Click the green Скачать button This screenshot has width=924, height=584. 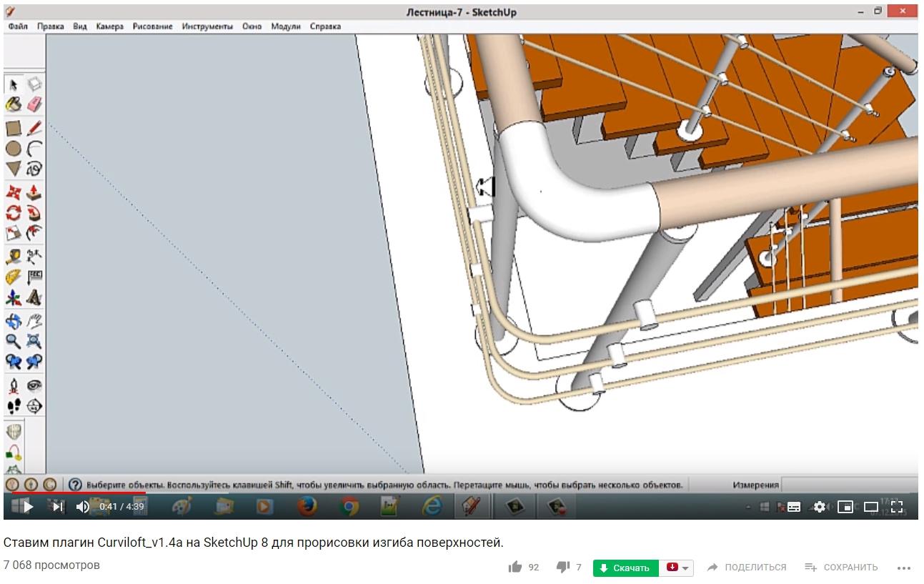pyautogui.click(x=625, y=568)
